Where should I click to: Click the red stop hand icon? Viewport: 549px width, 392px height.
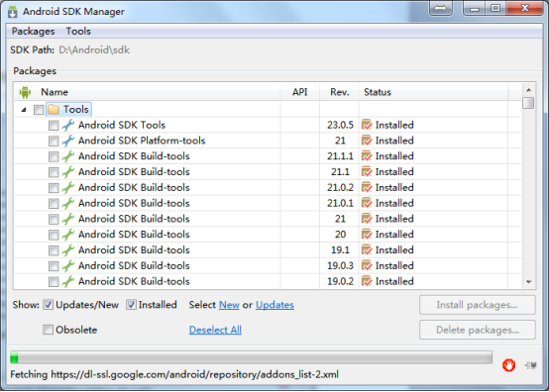pyautogui.click(x=508, y=365)
